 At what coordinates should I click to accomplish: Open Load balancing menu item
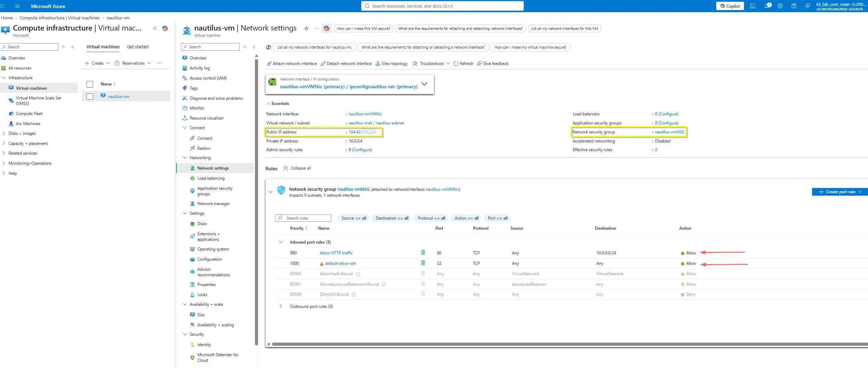coord(211,178)
